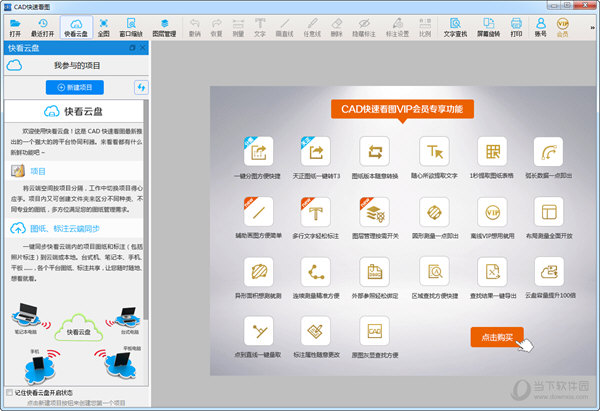
Task: Click the 异形面积想测就测 area icon
Action: 258,272
